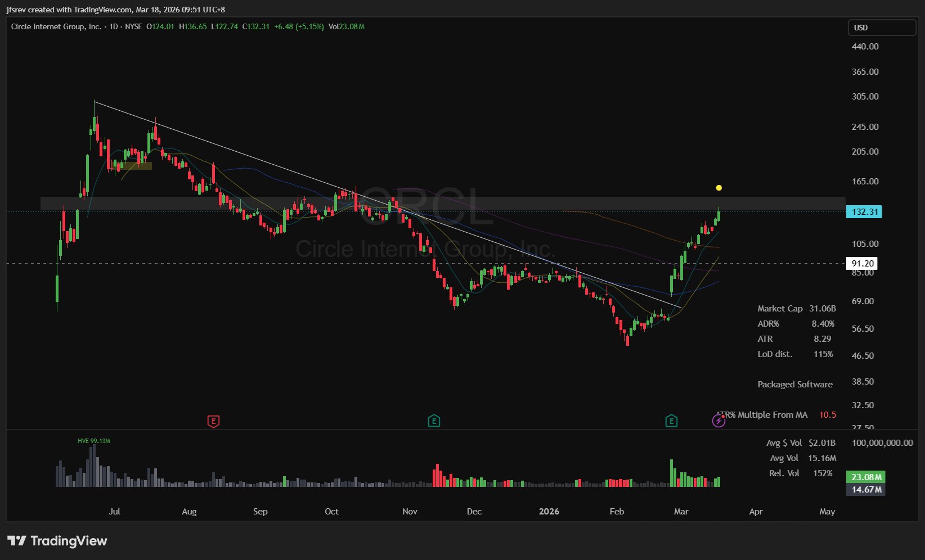Click the Avg Vol value 15.16M

pyautogui.click(x=822, y=458)
